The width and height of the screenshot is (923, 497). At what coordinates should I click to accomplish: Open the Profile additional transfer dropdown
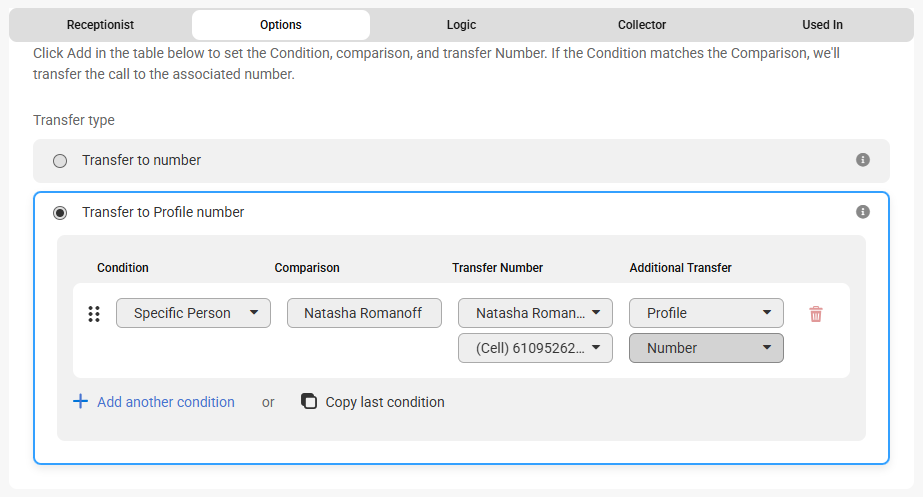(x=706, y=313)
